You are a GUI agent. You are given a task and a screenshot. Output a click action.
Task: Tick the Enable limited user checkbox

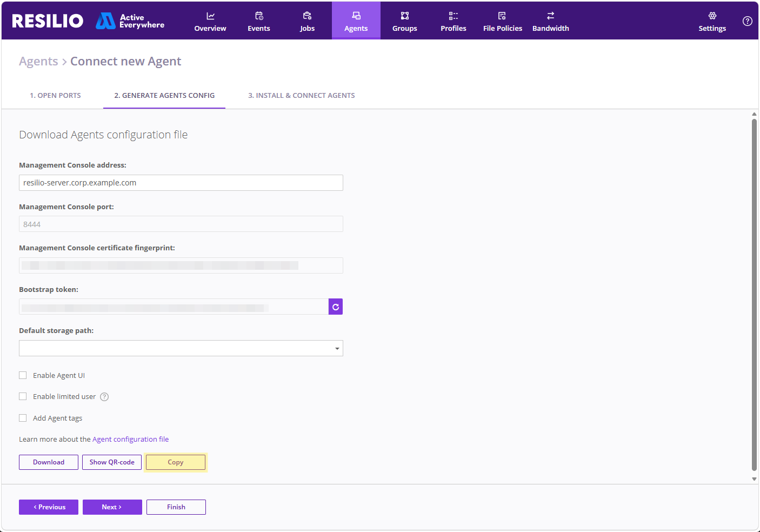23,396
